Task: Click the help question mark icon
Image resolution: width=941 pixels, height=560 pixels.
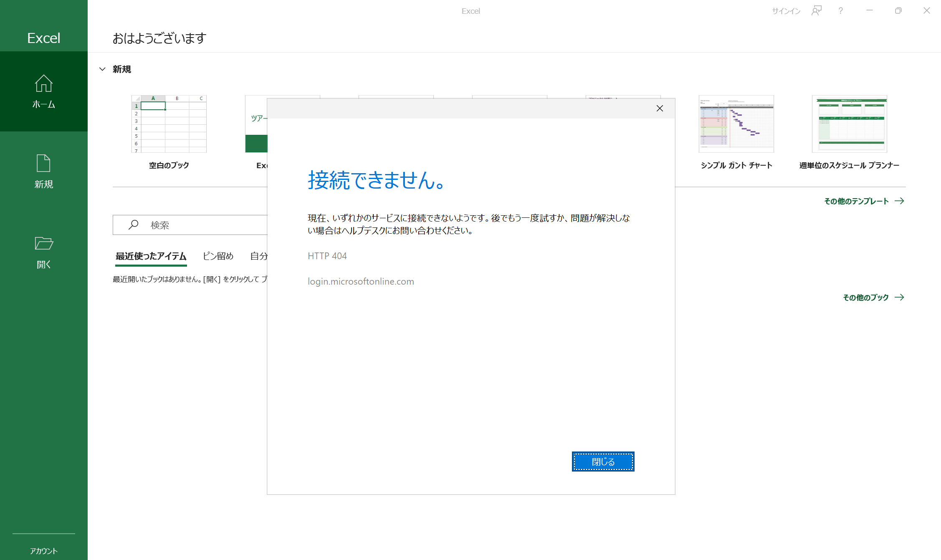Action: [840, 11]
